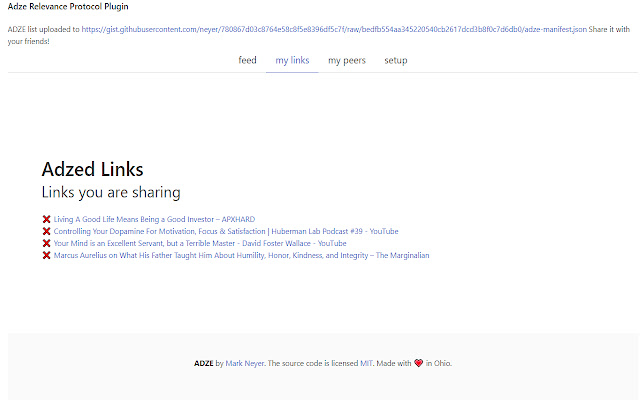Open the Huberman Lab Podcast #39 link
Viewport: 640px width, 400px height.
[x=226, y=231]
